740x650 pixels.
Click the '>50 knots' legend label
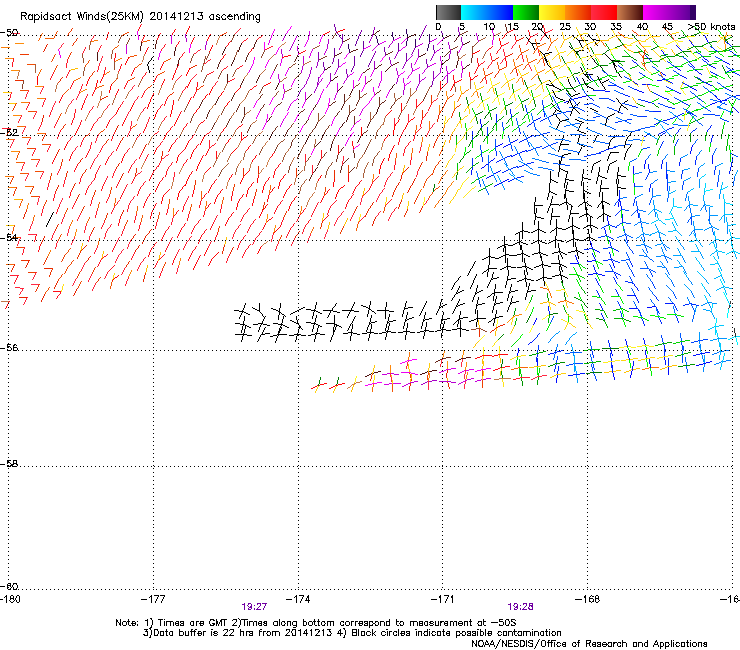[711, 27]
